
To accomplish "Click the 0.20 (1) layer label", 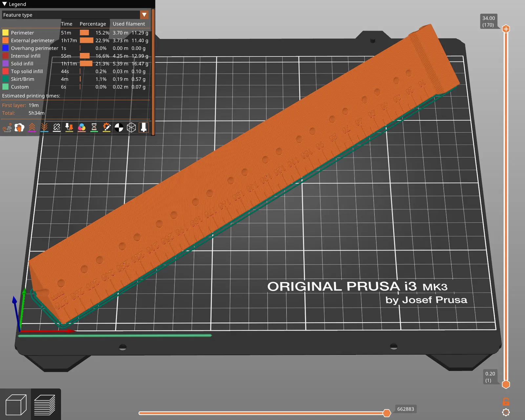I will click(x=490, y=377).
